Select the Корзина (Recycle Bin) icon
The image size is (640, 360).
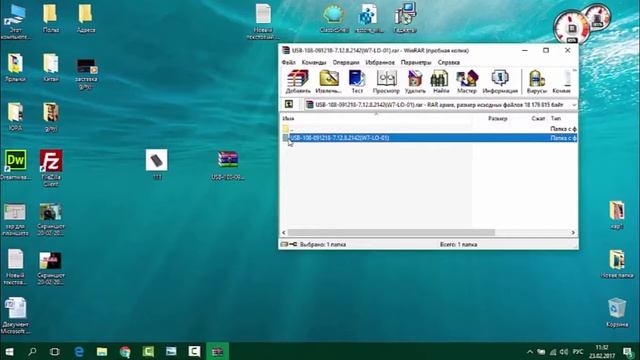[617, 312]
